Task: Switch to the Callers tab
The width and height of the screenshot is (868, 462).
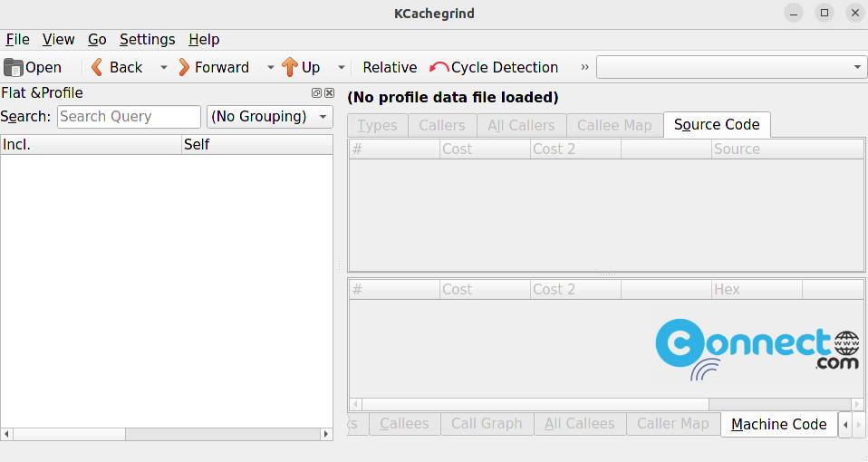Action: 442,126
